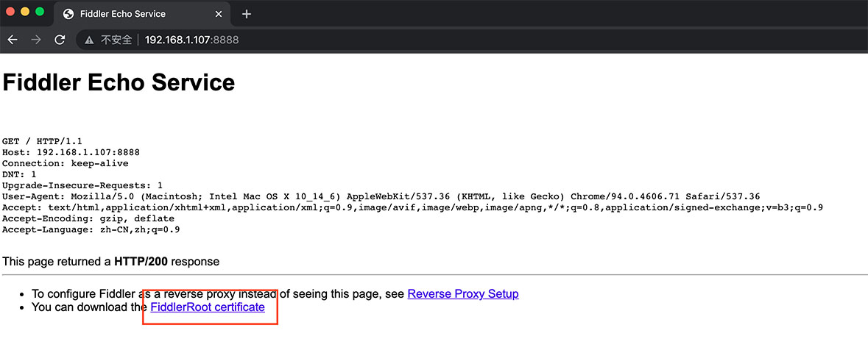Click the Accept-Language header line
The image size is (868, 361).
[91, 230]
